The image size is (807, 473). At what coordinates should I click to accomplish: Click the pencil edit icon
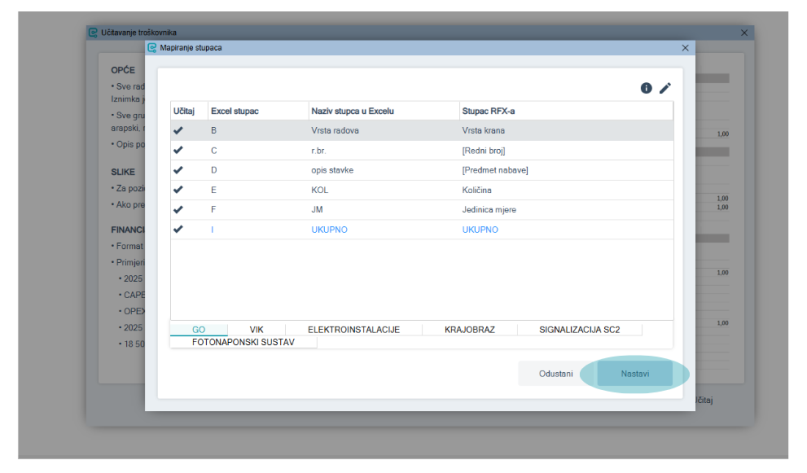(665, 89)
